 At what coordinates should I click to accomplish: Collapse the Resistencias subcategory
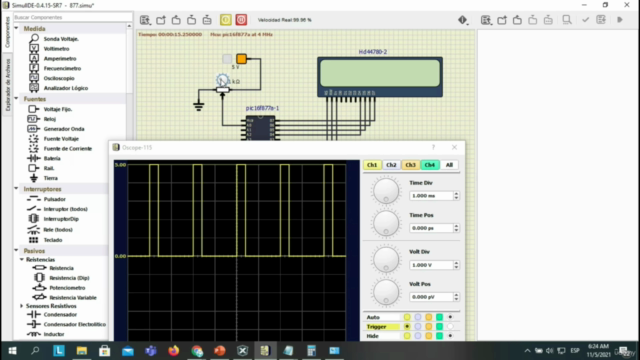[x=22, y=260]
